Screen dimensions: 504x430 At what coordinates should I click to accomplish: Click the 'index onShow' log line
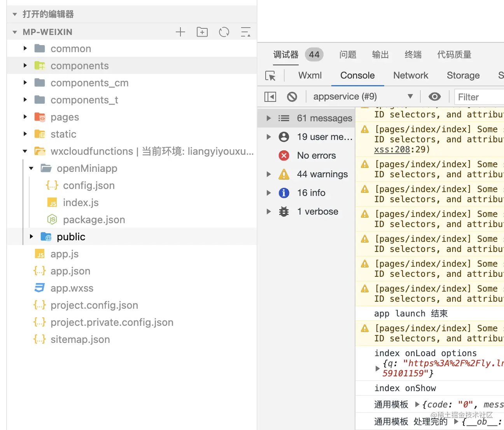coord(405,388)
